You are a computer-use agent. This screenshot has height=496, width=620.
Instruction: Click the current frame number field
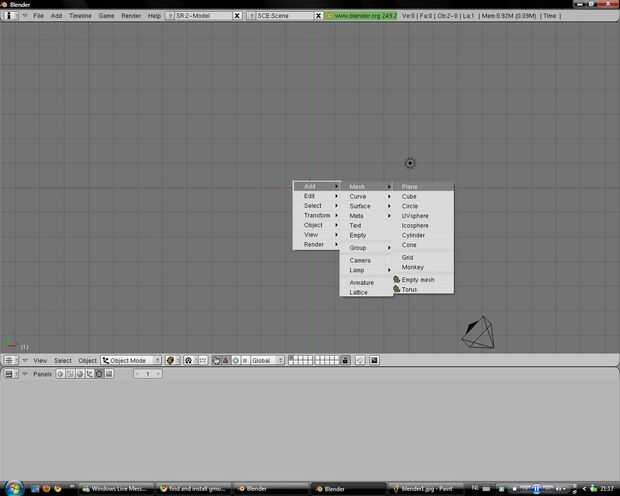pos(147,374)
